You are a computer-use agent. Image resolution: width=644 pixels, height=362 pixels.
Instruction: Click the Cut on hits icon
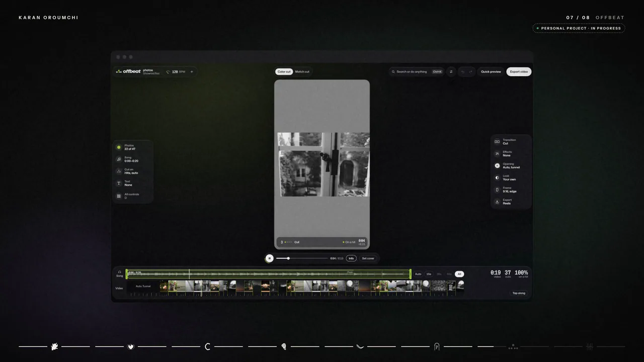pyautogui.click(x=119, y=171)
